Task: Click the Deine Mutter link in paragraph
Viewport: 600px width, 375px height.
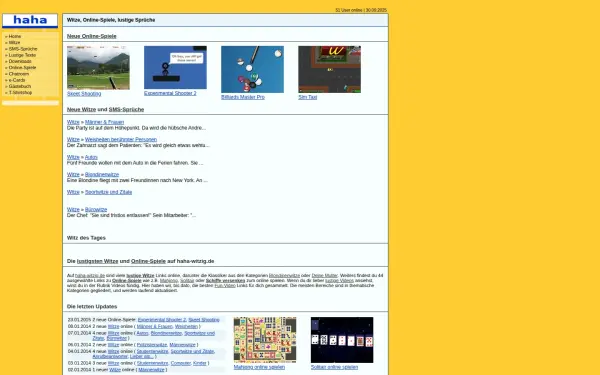Action: point(324,276)
